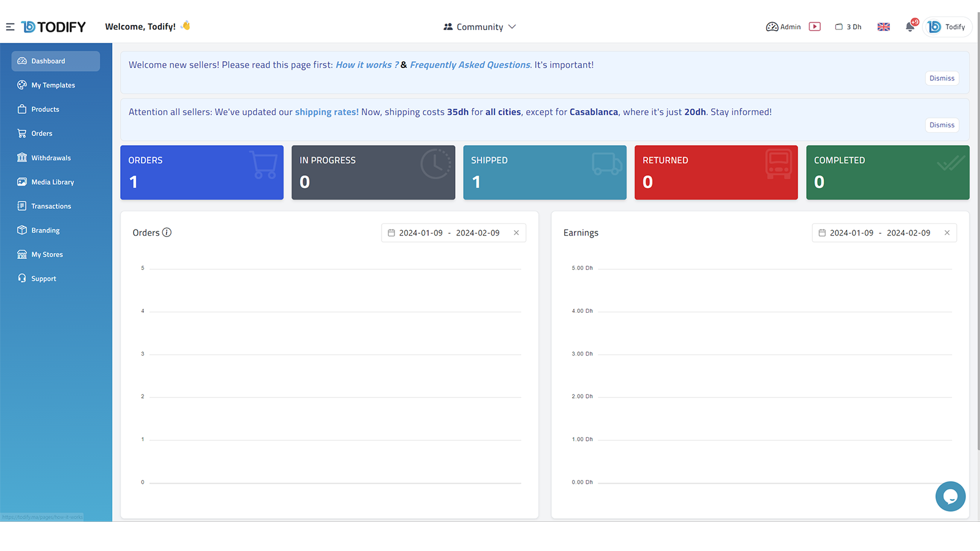Click the Products bag icon

(x=22, y=109)
